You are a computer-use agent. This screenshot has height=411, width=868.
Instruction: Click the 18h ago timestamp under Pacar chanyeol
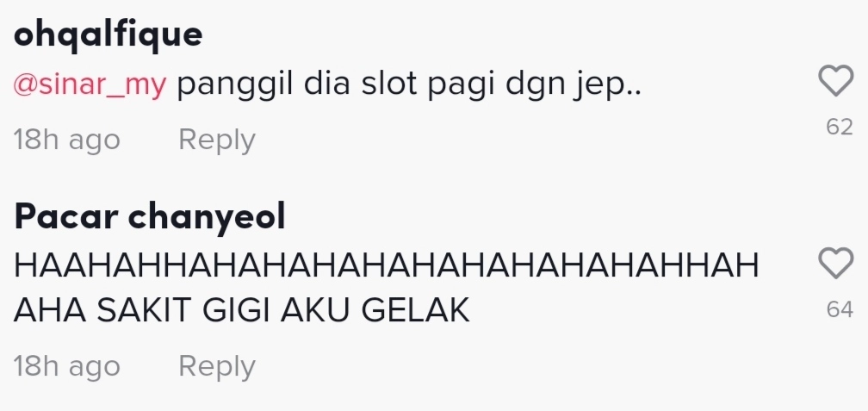67,367
